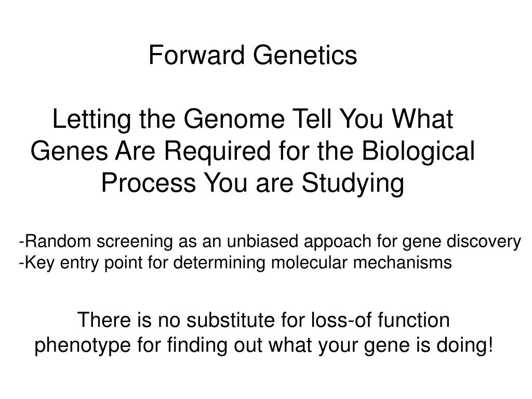The height and width of the screenshot is (399, 532).
Task: Click the word "phenotype" in the last line
Action: 83,345
